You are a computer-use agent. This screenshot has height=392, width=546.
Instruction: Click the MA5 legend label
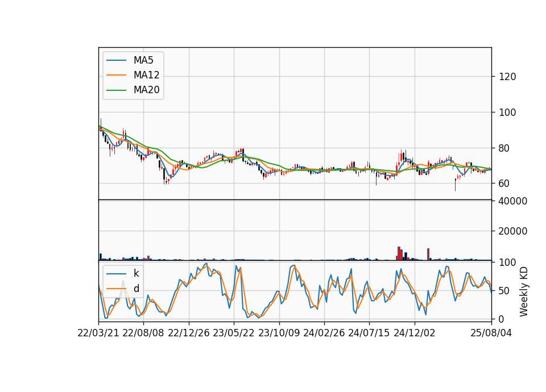143,60
